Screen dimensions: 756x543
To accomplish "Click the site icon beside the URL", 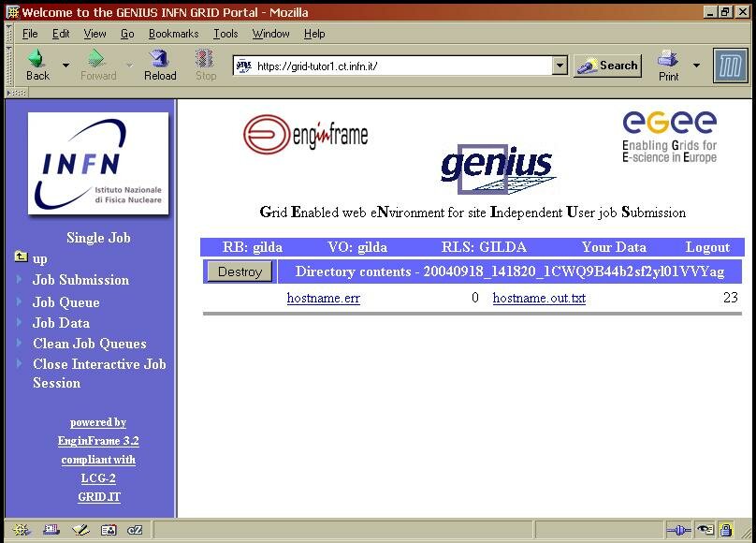I will click(244, 66).
